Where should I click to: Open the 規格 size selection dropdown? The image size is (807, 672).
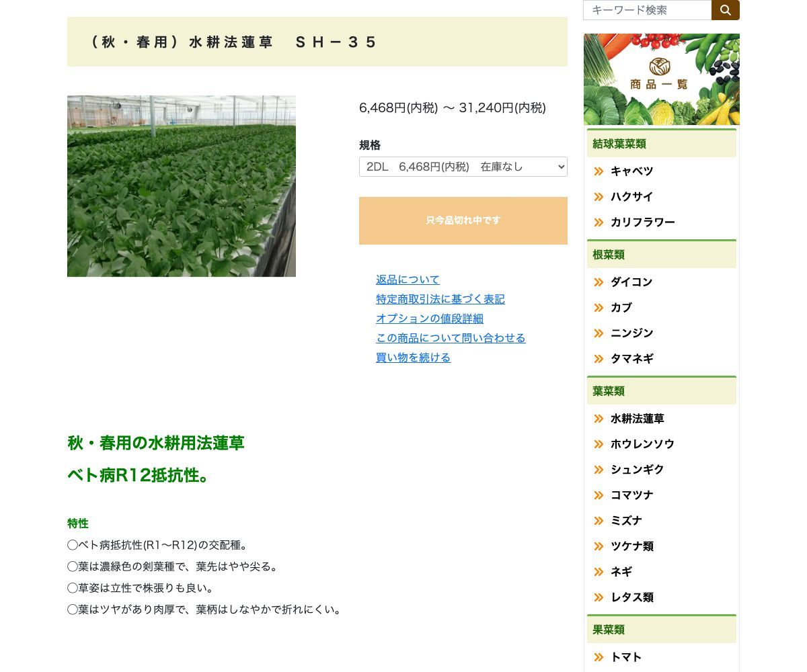pyautogui.click(x=463, y=167)
